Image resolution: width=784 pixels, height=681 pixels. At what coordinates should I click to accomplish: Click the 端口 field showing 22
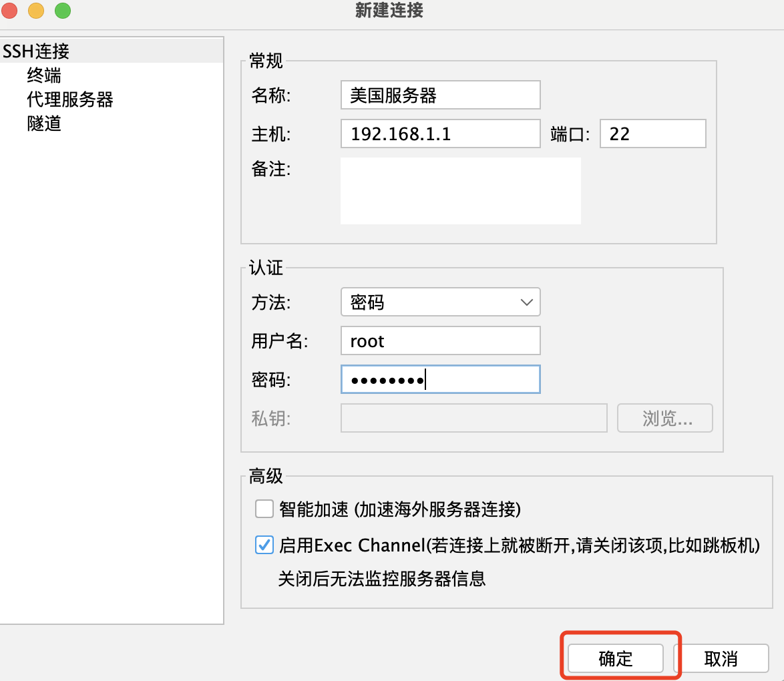click(x=652, y=134)
